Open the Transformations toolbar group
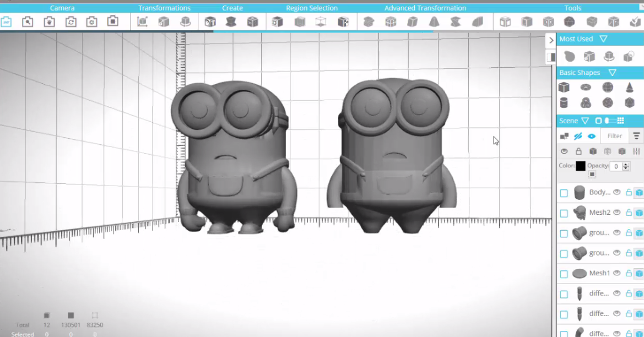 164,8
